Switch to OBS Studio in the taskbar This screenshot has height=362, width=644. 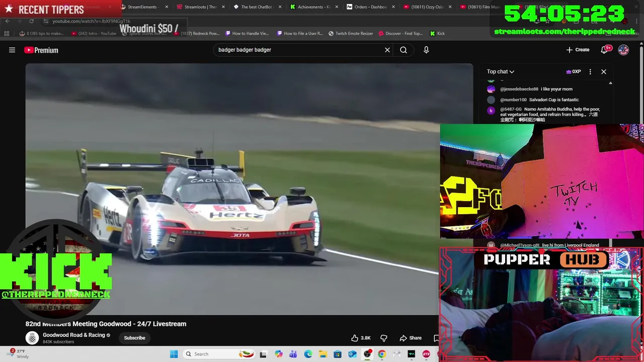[x=367, y=354]
